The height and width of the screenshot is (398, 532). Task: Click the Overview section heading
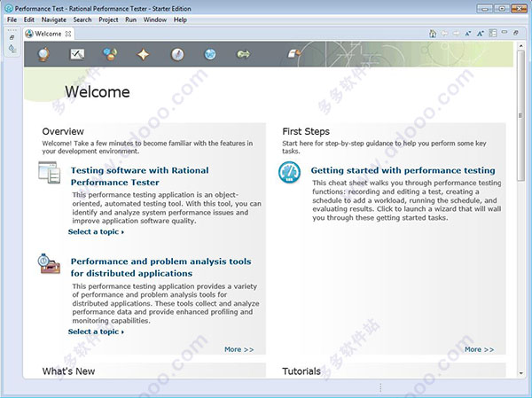pos(63,131)
